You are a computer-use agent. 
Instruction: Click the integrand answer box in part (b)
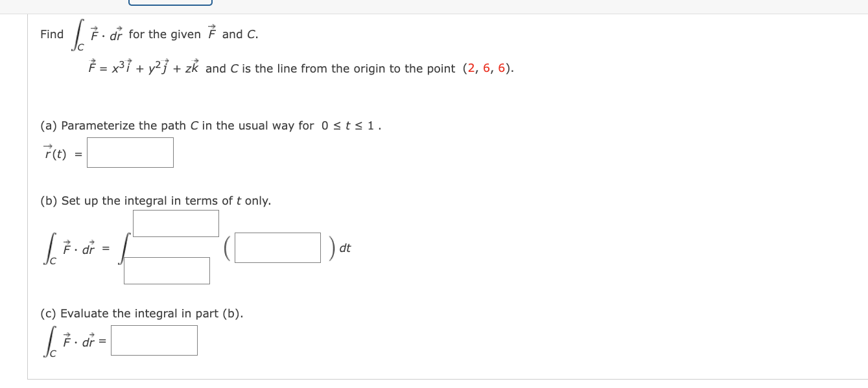277,247
